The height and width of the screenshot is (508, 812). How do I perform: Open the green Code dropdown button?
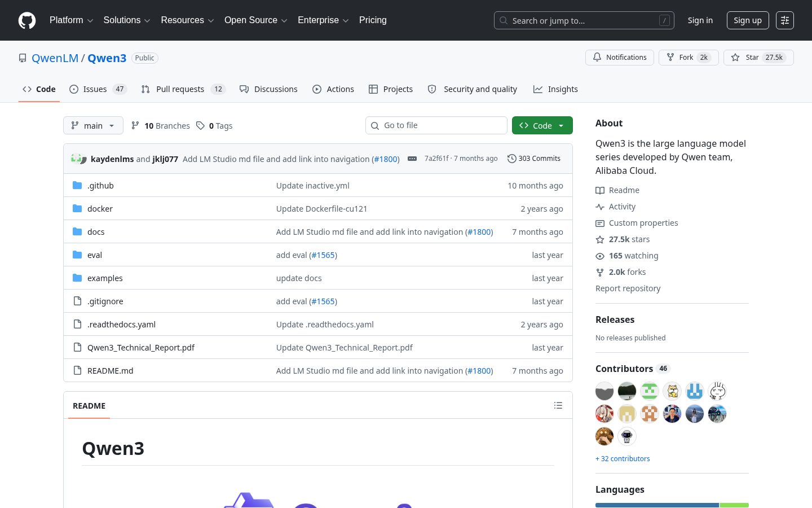pos(542,125)
